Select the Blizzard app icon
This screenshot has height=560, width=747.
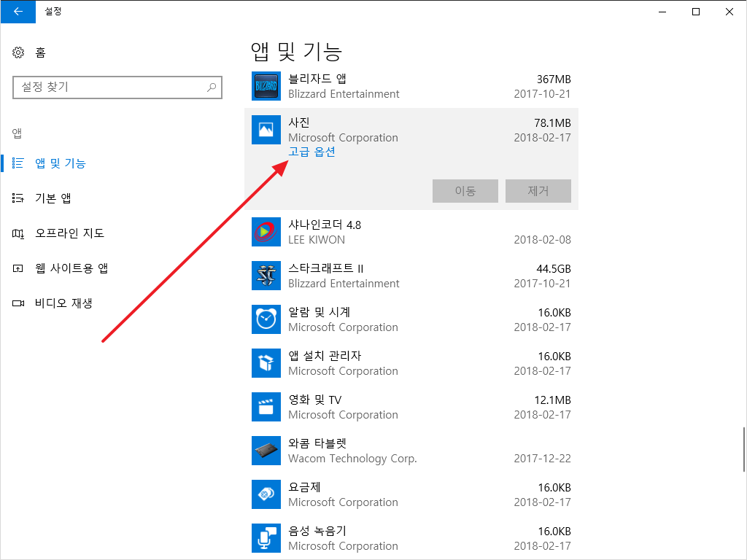266,86
